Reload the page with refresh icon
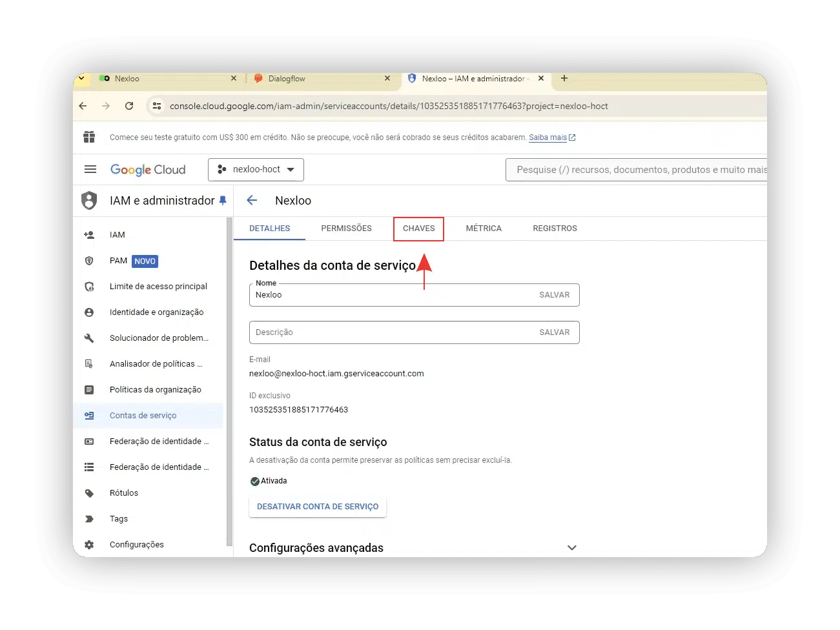 click(x=129, y=106)
